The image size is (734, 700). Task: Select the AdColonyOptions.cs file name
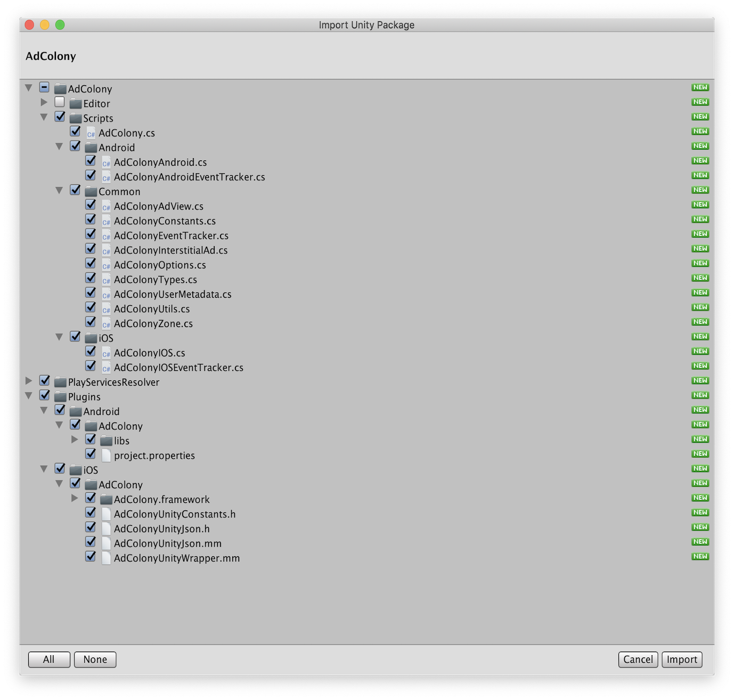[x=160, y=265]
